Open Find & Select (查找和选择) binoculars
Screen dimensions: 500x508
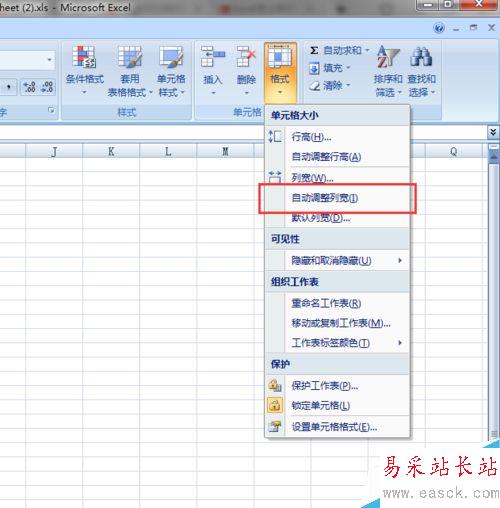click(421, 71)
